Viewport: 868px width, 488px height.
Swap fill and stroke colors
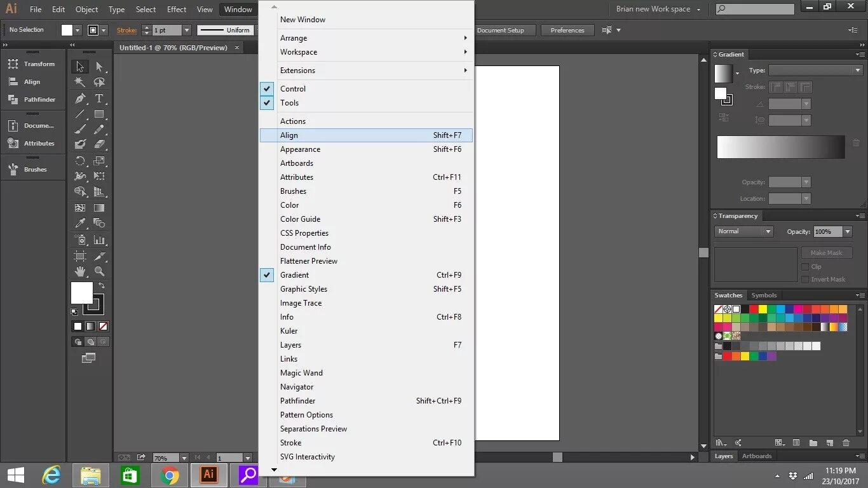click(x=102, y=286)
